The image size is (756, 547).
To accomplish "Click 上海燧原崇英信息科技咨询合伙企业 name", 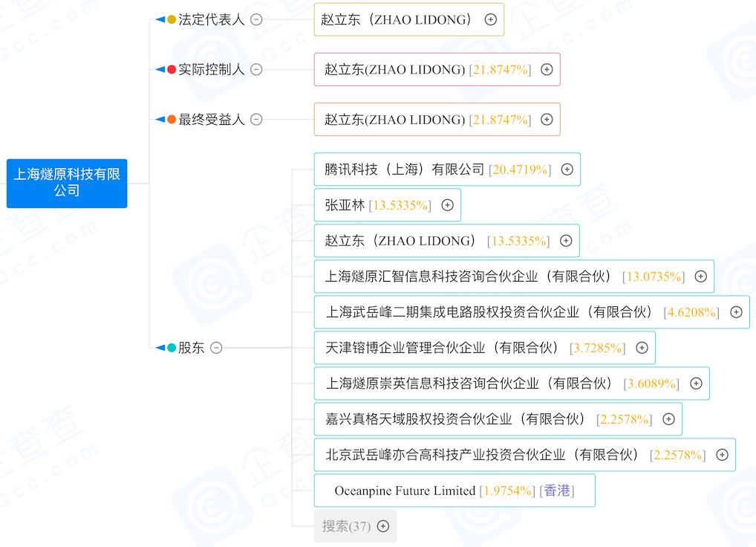I will tap(471, 383).
